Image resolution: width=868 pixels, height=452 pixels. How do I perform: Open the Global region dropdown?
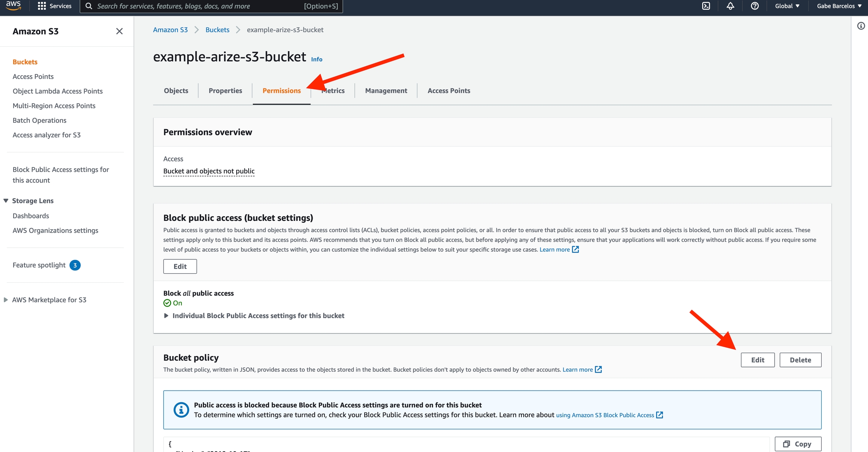(787, 6)
